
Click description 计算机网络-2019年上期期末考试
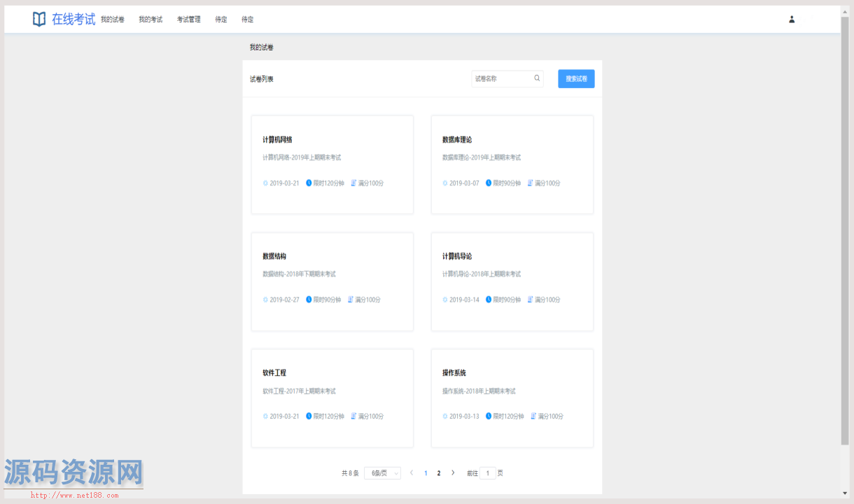click(302, 157)
